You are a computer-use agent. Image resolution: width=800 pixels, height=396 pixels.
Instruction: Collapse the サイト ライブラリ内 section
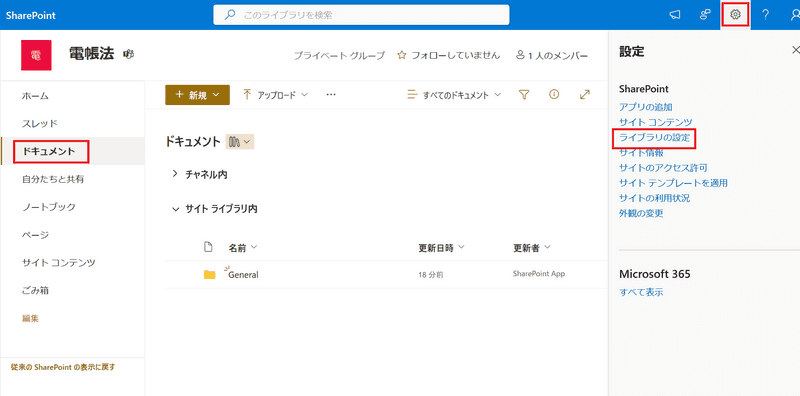pyautogui.click(x=215, y=209)
